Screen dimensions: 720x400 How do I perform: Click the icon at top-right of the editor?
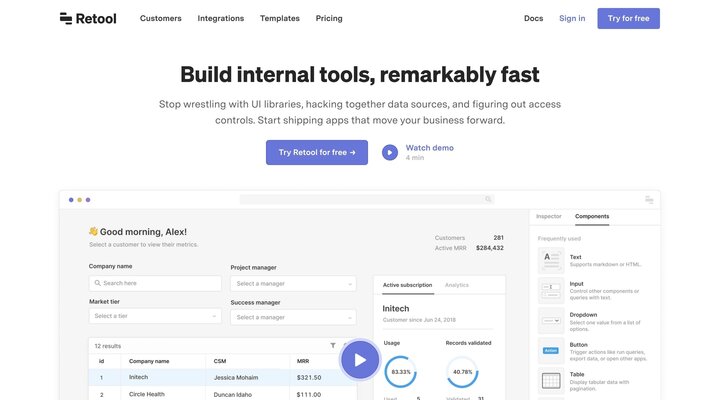(x=649, y=199)
